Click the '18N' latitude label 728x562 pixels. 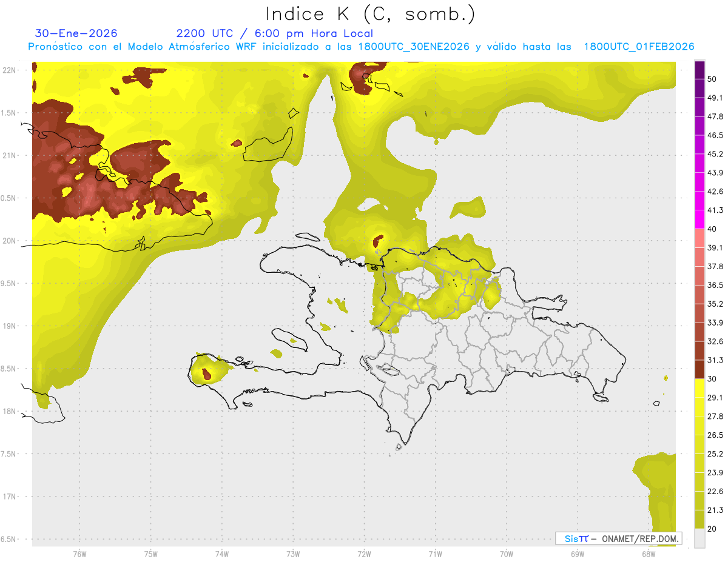point(9,412)
